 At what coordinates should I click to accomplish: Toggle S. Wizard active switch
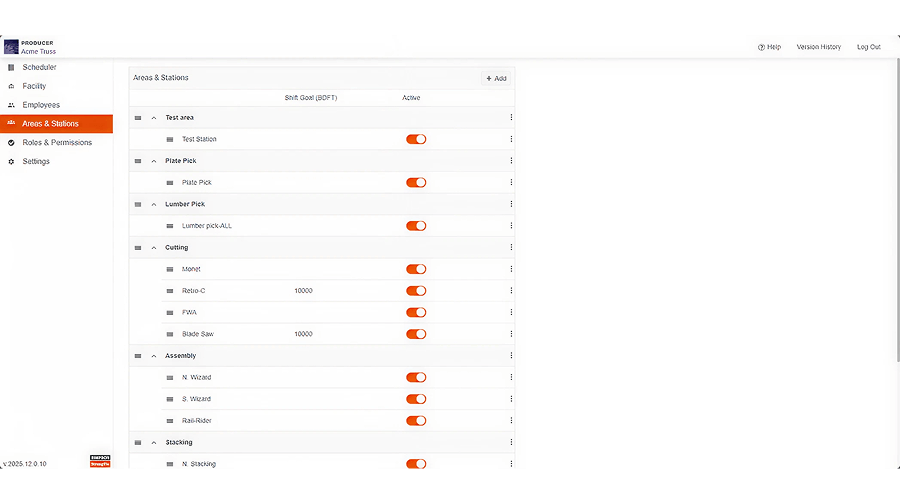[x=416, y=399]
